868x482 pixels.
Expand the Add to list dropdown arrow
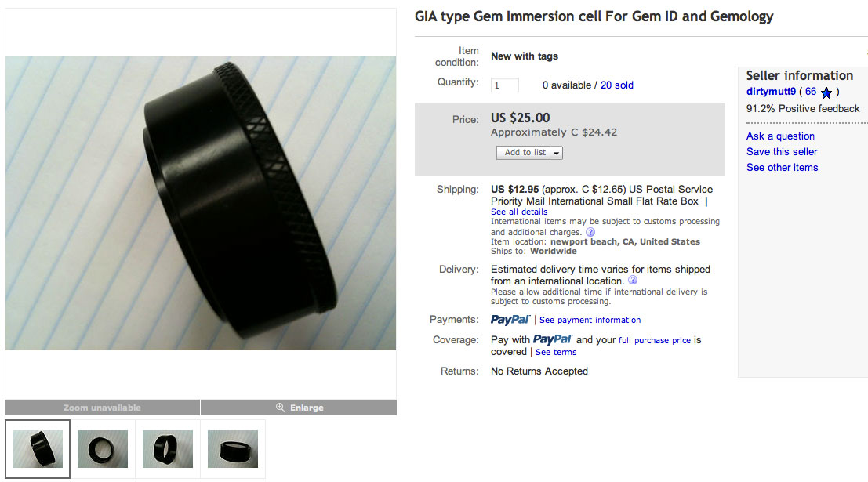pos(557,153)
